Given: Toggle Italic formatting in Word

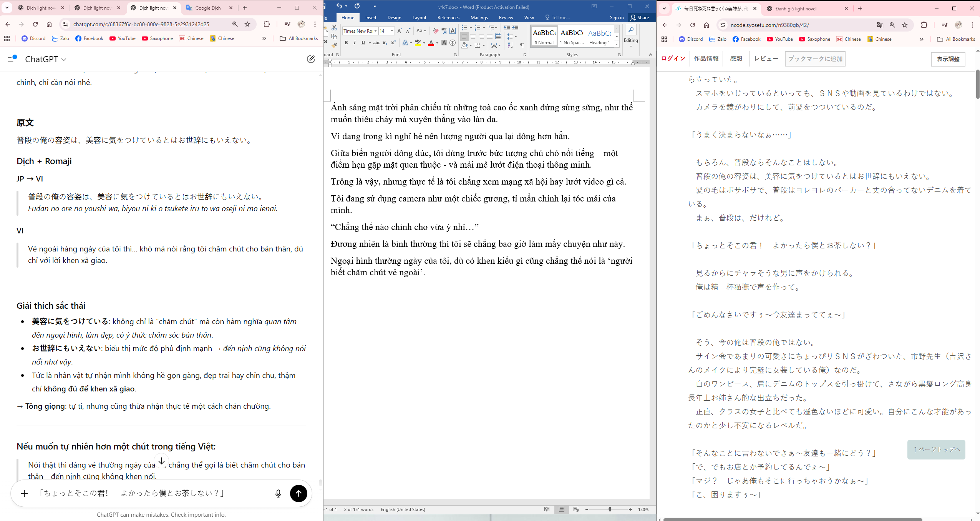Looking at the screenshot, I should [355, 43].
